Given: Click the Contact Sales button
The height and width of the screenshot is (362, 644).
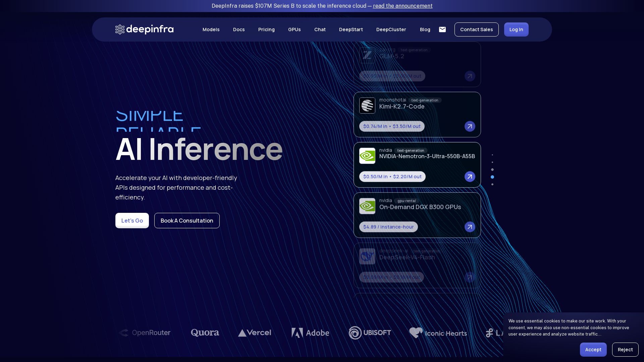Looking at the screenshot, I should click(476, 29).
